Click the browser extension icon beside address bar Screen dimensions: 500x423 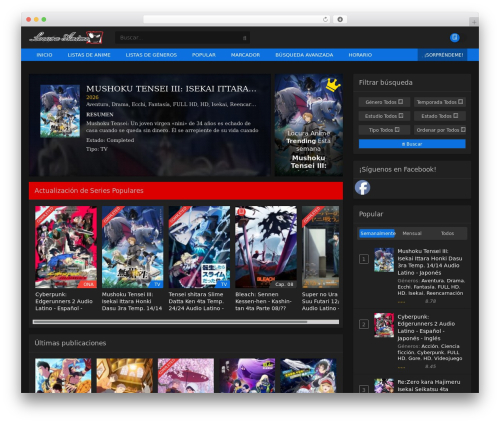pyautogui.click(x=340, y=19)
